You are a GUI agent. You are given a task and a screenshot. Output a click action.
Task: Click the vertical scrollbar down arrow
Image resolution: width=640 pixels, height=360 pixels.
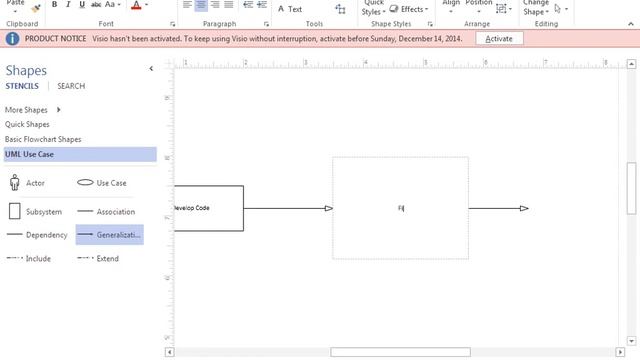[631, 340]
